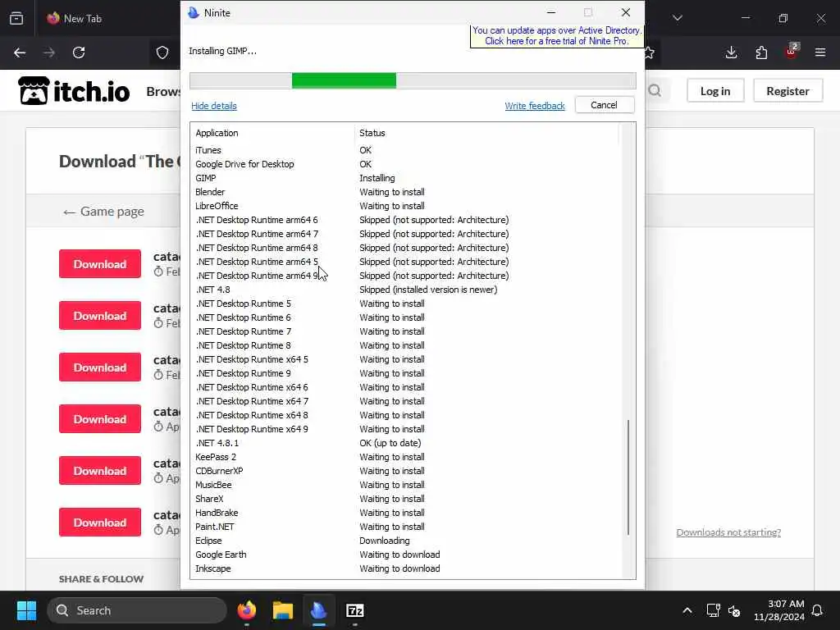Select the .NET 4.8.1 row
Screen dimensions: 840x630
pyautogui.click(x=406, y=443)
